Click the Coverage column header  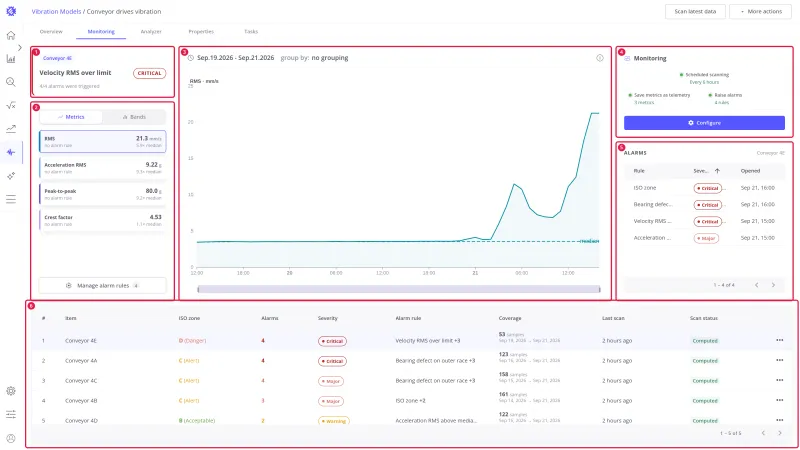(x=510, y=318)
